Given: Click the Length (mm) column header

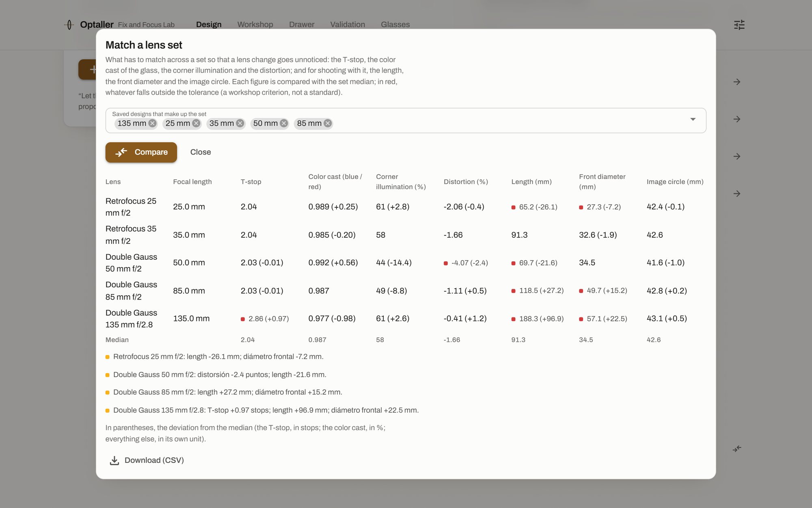Looking at the screenshot, I should pos(531,182).
